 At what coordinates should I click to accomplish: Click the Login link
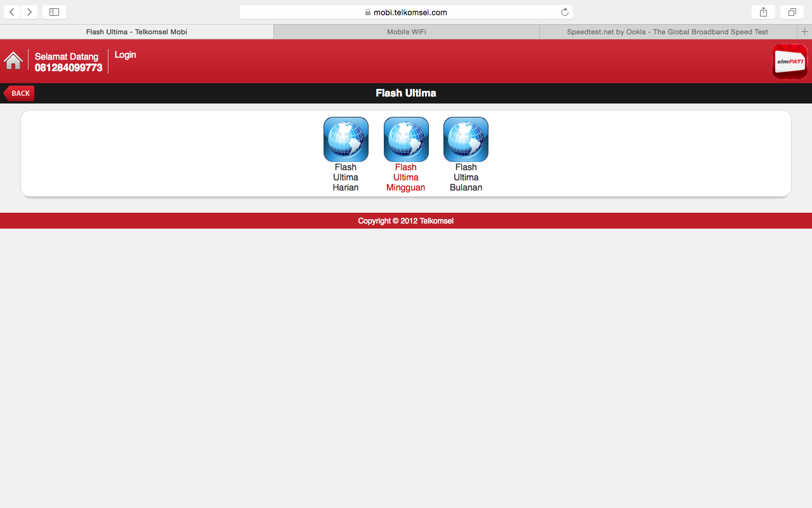(125, 55)
